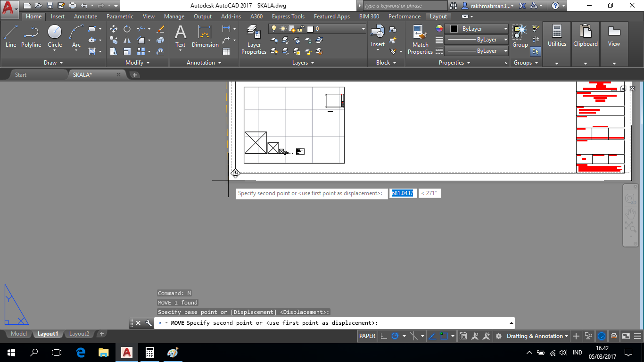644x362 pixels.
Task: Expand the Draw panel
Action: (x=53, y=62)
